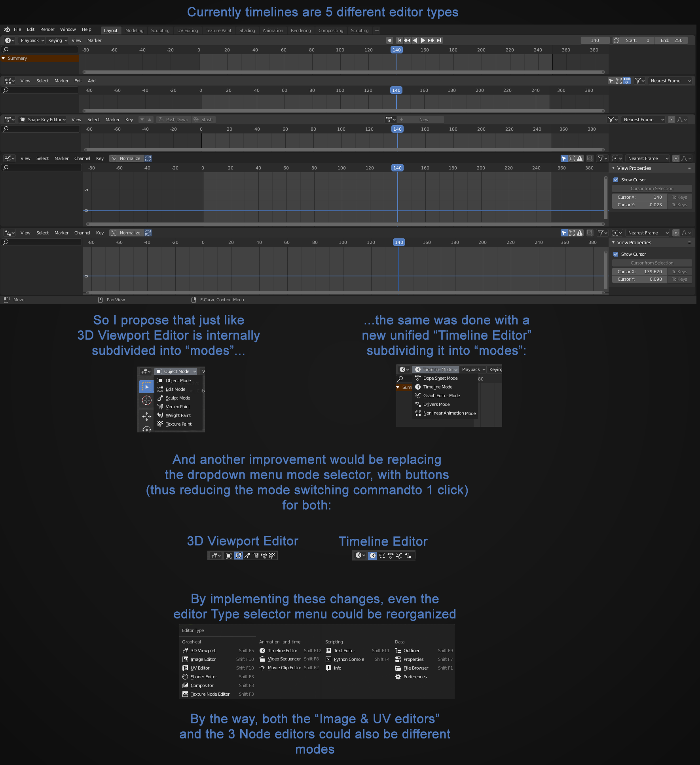This screenshot has height=765, width=700.
Task: Open the Playback dropdown in timeline header
Action: point(32,40)
